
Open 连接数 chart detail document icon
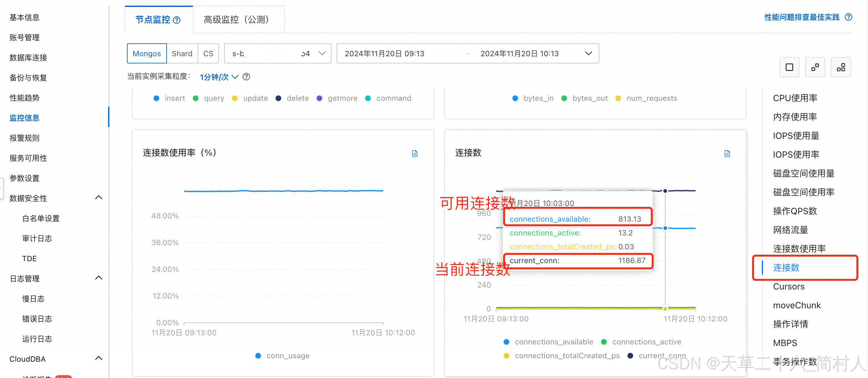[x=727, y=154]
